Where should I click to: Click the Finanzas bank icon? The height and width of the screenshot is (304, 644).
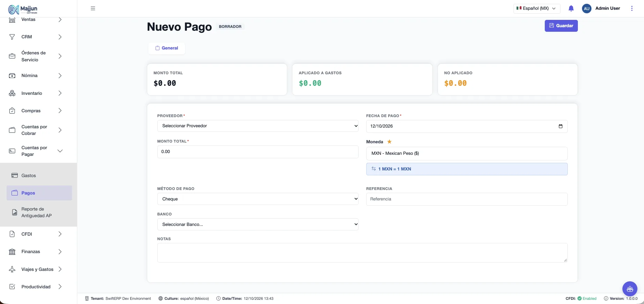[x=12, y=252]
